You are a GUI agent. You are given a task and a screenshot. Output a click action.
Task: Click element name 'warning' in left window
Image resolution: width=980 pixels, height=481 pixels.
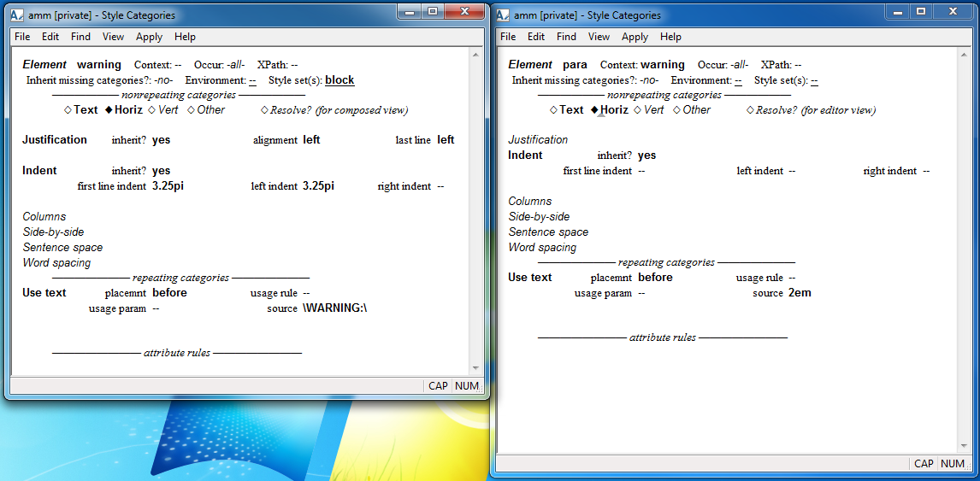[x=98, y=64]
